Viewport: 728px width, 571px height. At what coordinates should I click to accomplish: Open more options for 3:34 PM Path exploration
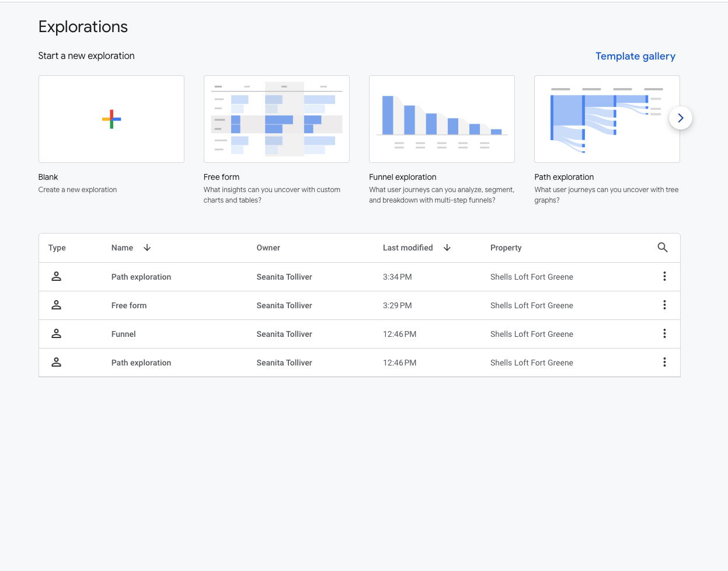(x=664, y=277)
